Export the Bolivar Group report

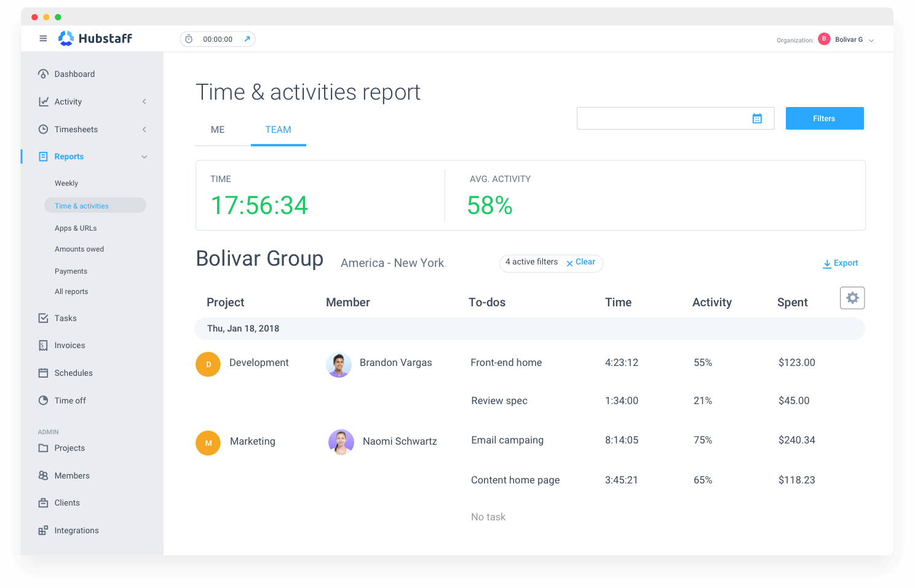click(x=841, y=263)
